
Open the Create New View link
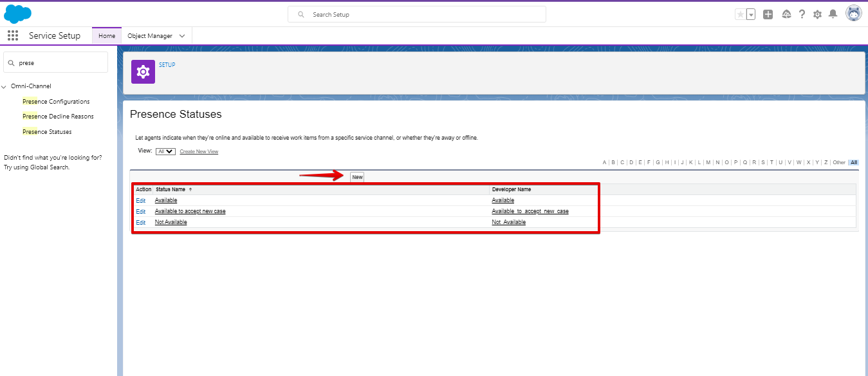[x=199, y=151]
